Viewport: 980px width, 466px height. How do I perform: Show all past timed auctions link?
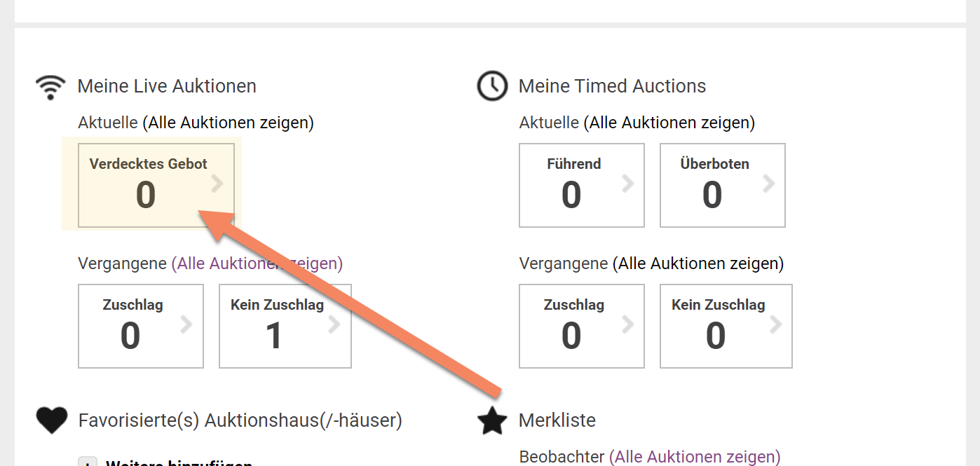point(698,264)
